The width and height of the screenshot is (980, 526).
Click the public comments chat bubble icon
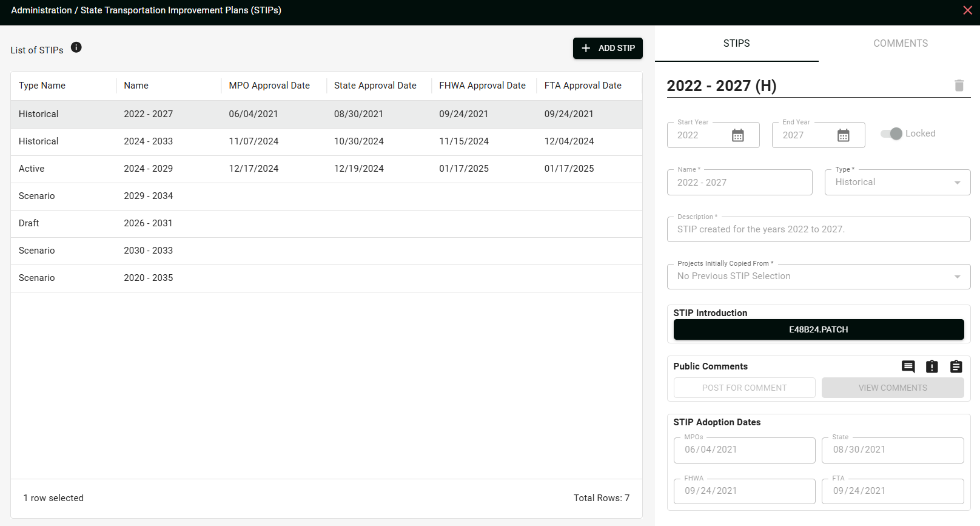pyautogui.click(x=908, y=366)
